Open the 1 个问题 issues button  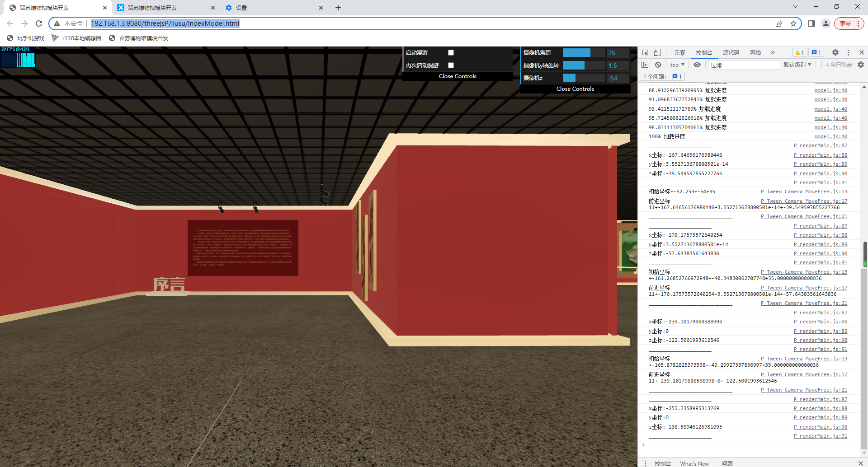(x=662, y=76)
